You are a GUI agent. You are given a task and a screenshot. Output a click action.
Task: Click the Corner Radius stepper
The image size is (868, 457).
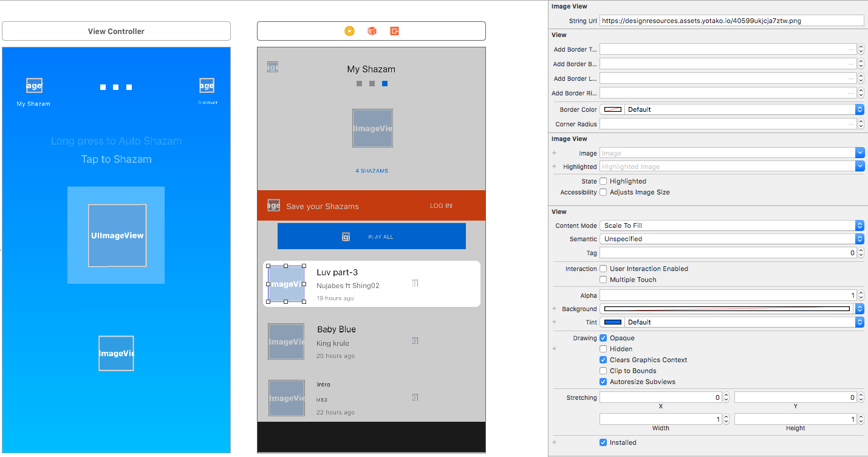click(861, 124)
